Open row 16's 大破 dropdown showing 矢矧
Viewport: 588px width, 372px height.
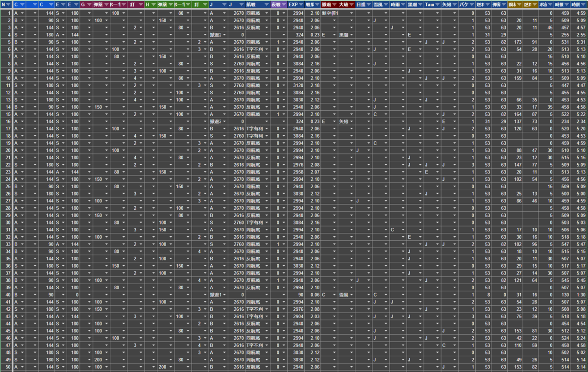click(x=351, y=121)
